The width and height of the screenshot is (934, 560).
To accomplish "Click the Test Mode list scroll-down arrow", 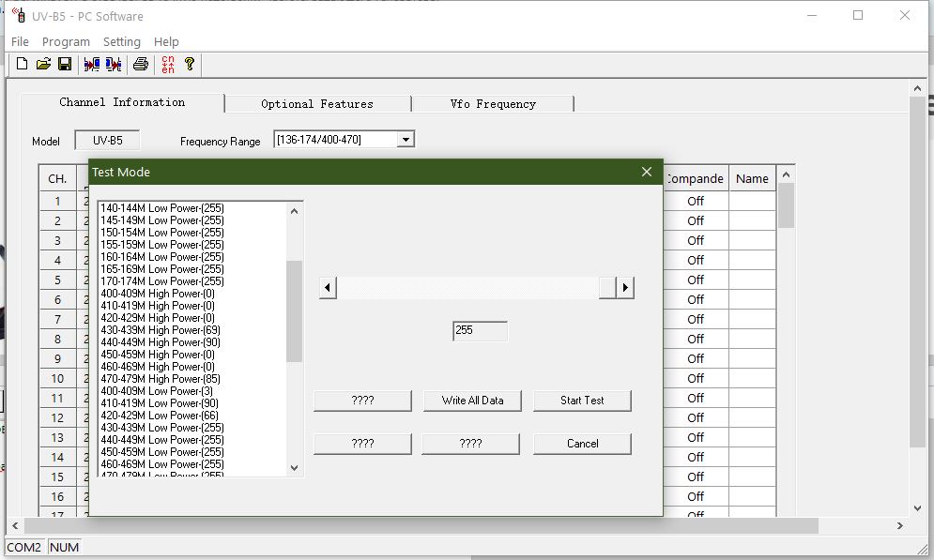I will 294,468.
